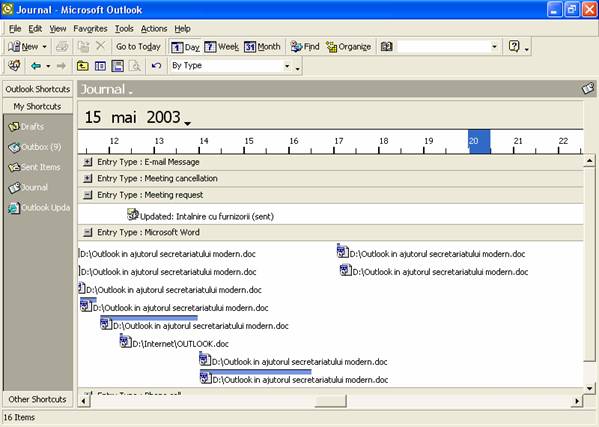Open the Outbox (9) shortcut
Screen dimensions: 599x427
click(x=35, y=147)
